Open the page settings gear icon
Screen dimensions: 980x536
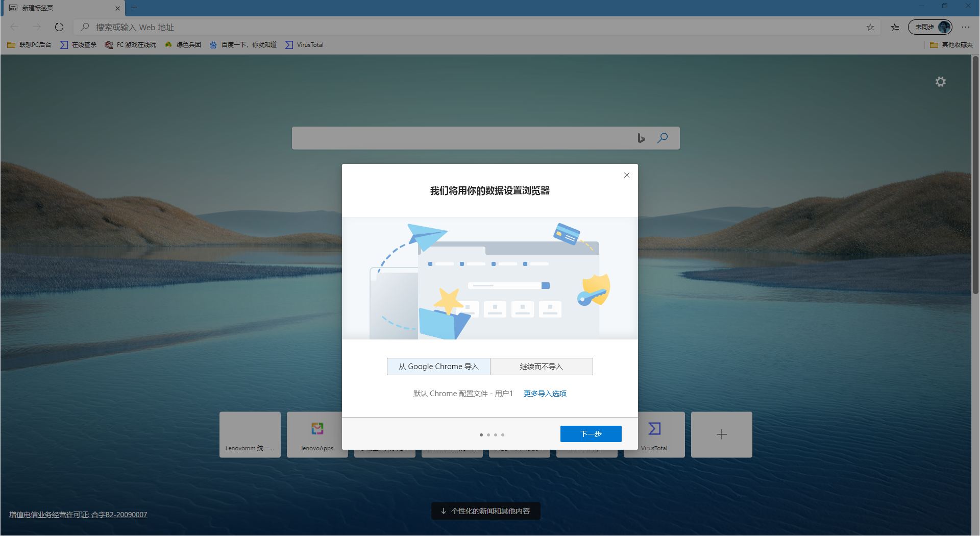[x=941, y=82]
